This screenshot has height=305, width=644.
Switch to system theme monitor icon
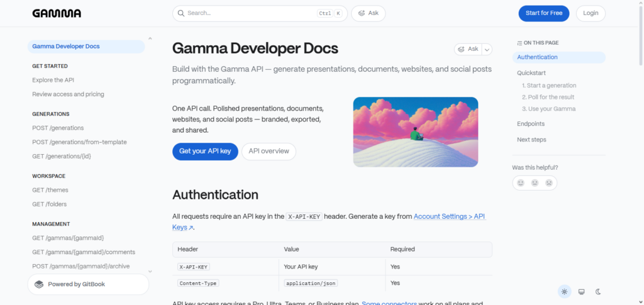581,292
